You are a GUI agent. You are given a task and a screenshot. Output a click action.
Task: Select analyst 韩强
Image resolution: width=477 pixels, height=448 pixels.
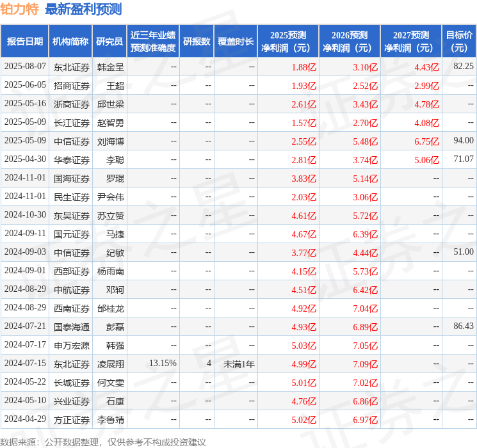click(x=115, y=346)
